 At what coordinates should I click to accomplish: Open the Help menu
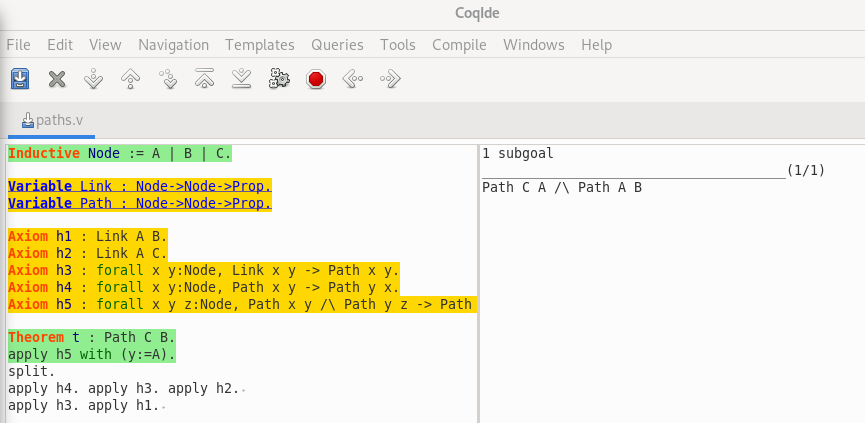(596, 45)
